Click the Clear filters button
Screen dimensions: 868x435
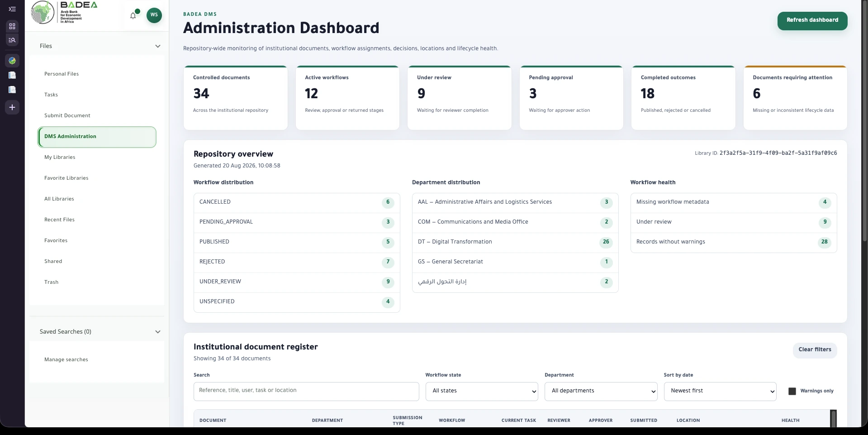(x=815, y=350)
